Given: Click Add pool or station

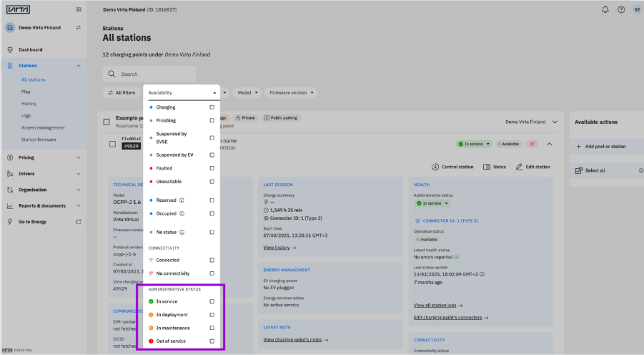Looking at the screenshot, I should [x=605, y=147].
